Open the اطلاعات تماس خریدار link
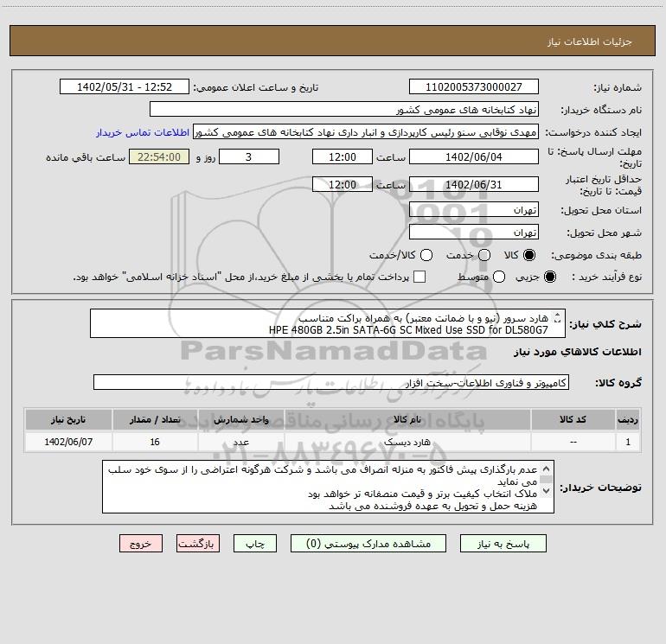Image resolution: width=666 pixels, height=644 pixels. [143, 132]
